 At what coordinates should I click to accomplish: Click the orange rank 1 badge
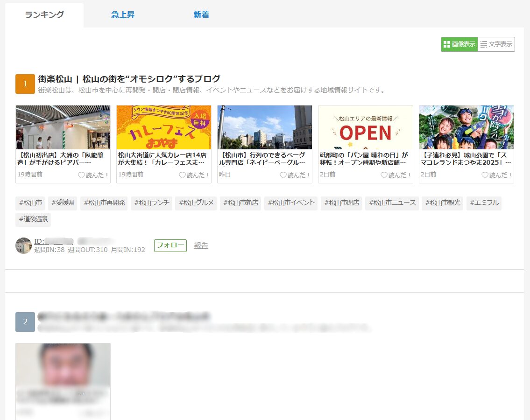pos(25,84)
